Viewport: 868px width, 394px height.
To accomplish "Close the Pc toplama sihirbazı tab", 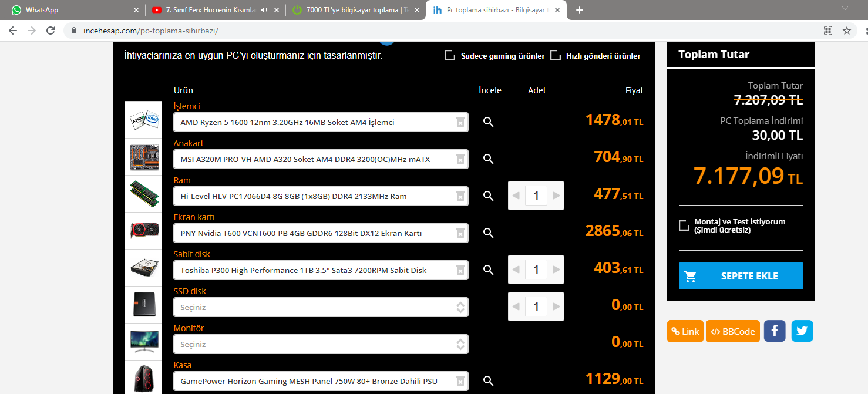I will coord(557,10).
